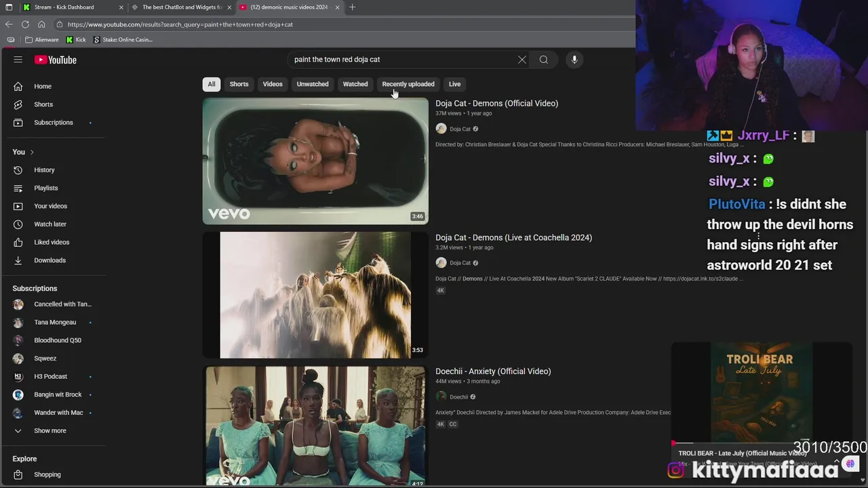Screen dimensions: 868x488
Task: Open Subscriptions in the sidebar
Action: point(53,123)
